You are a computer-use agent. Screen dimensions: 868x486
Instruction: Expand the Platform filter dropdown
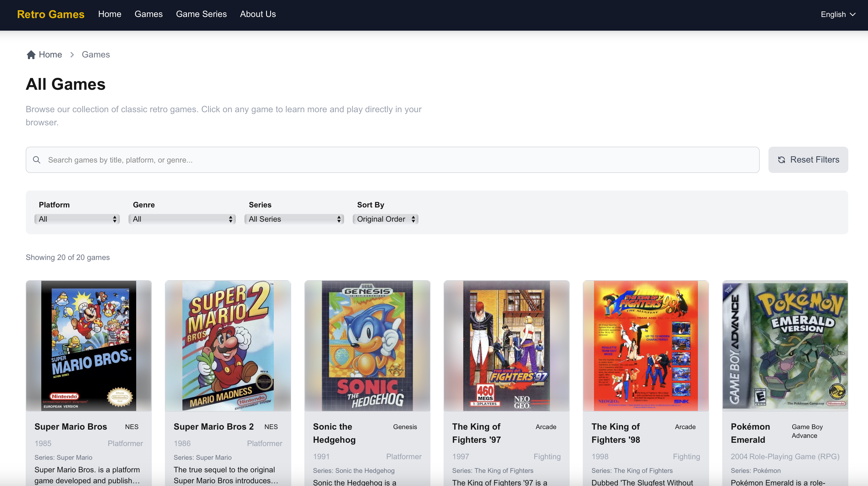click(x=77, y=219)
